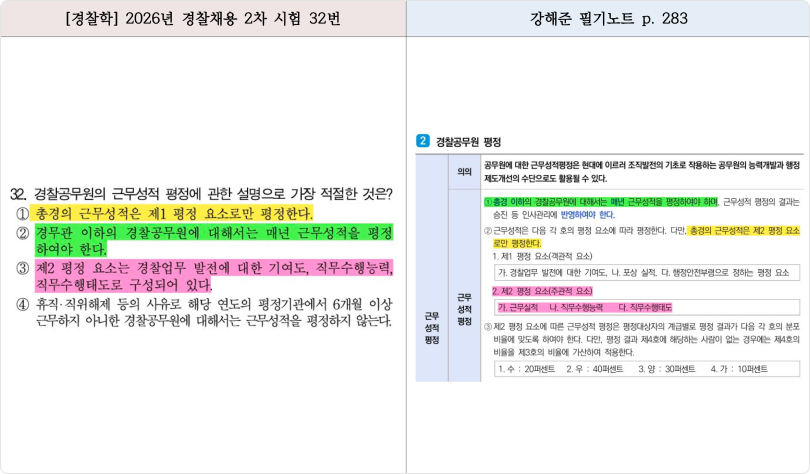Click the pink item '다. 직무수행태도'
The image size is (810, 474).
coord(645,308)
